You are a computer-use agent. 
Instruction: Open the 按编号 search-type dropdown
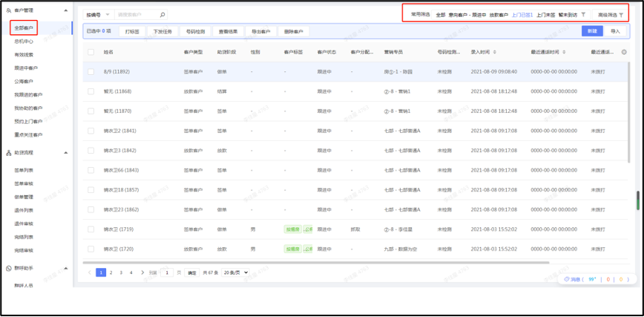click(x=99, y=15)
